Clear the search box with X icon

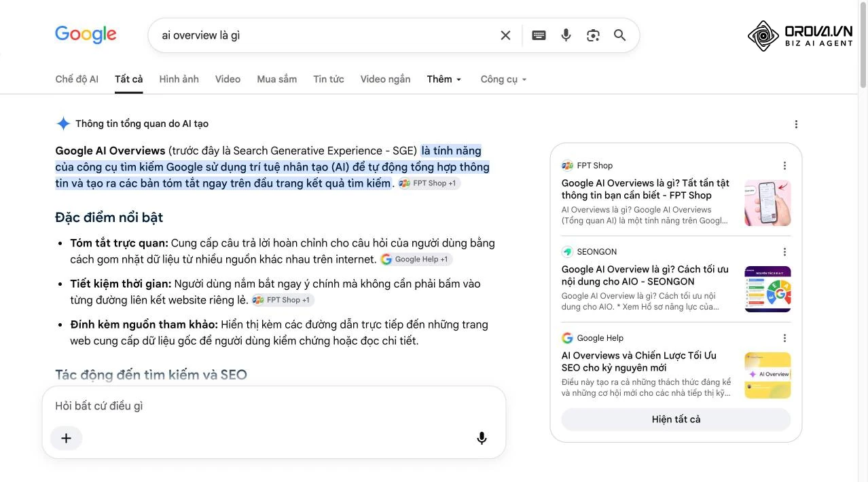click(505, 35)
